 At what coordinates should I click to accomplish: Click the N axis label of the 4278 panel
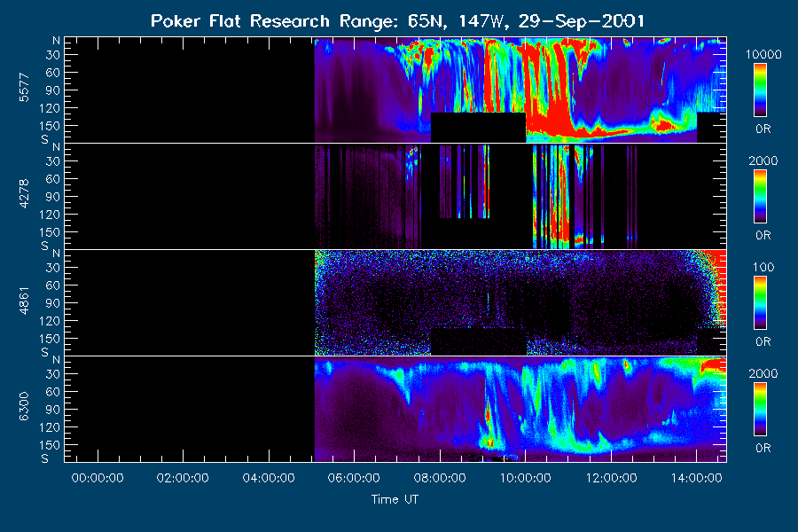click(x=56, y=147)
